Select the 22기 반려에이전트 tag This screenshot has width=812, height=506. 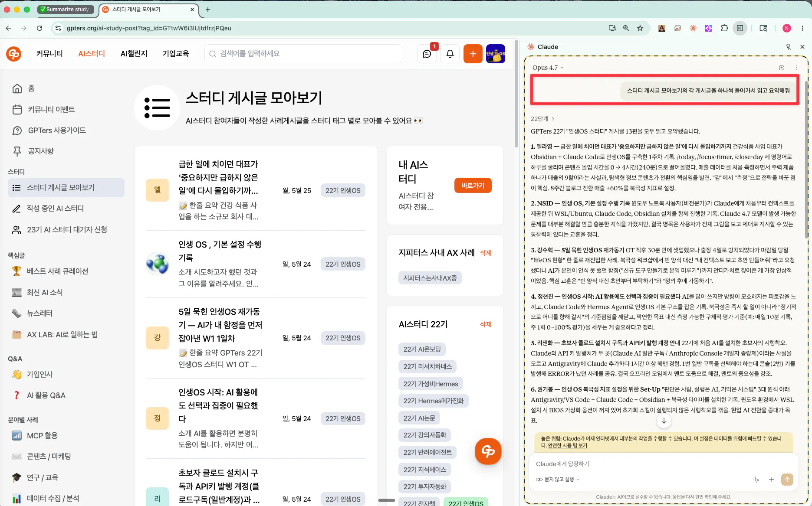tap(427, 452)
